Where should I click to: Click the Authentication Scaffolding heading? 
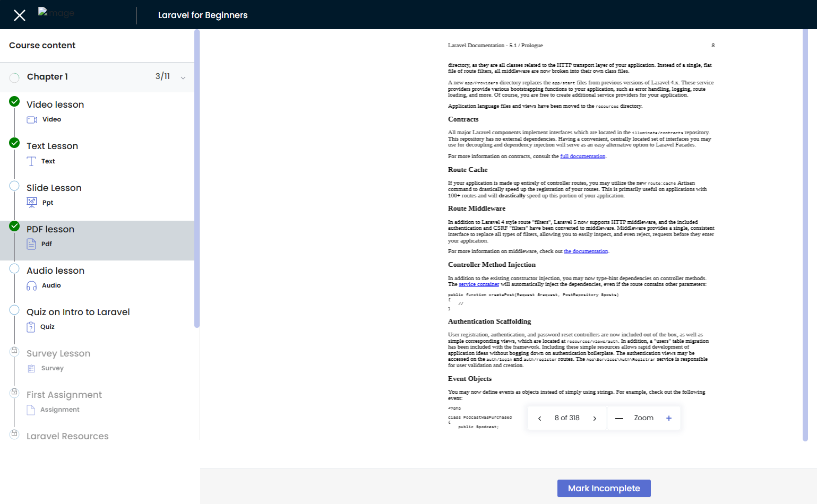[489, 321]
